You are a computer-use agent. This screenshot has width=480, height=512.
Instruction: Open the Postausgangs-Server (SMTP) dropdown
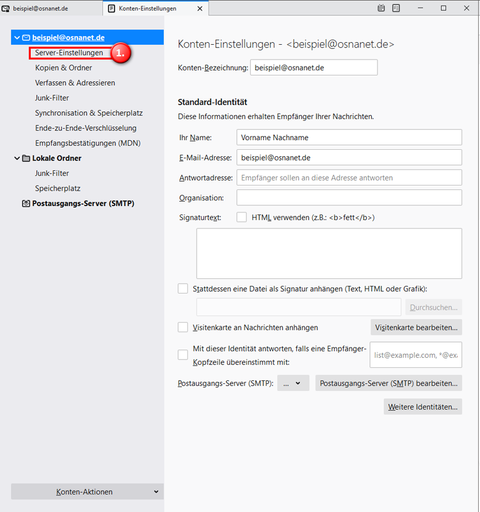click(293, 383)
